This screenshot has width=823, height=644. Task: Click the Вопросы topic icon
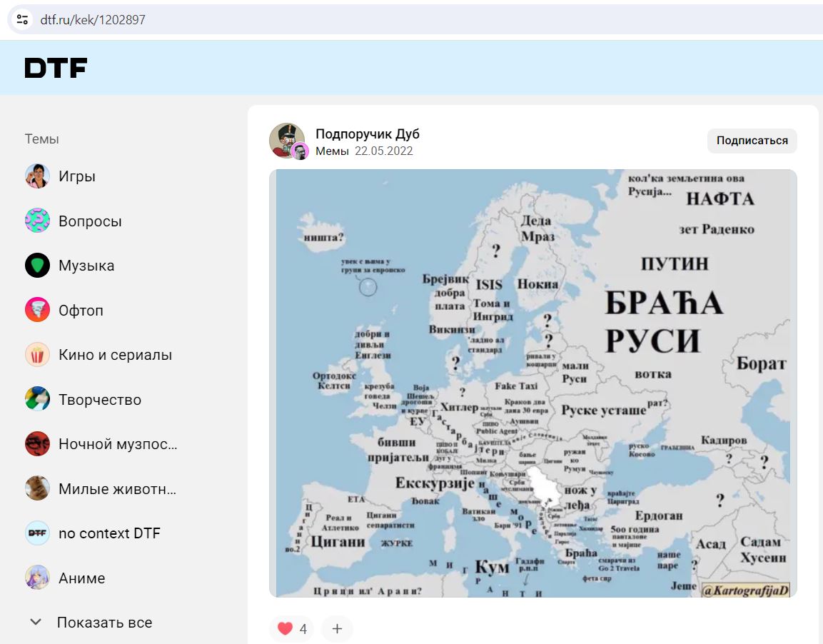click(x=37, y=221)
